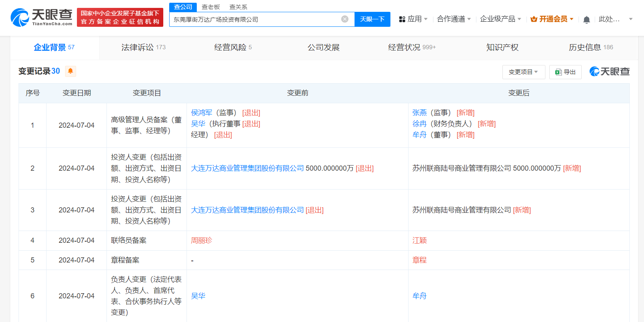Image resolution: width=644 pixels, height=322 pixels.
Task: Click the 变更项目 column header
Action: (x=147, y=93)
